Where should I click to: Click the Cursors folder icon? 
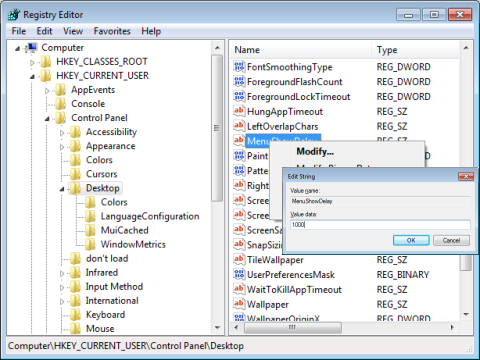coord(75,174)
